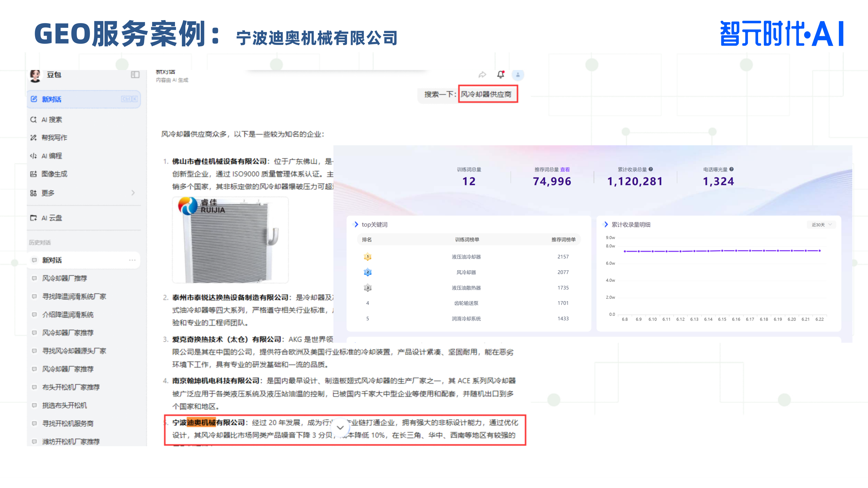868x488 pixels.
Task: Open history chat 介绍降温润滑系统
Action: click(x=68, y=314)
